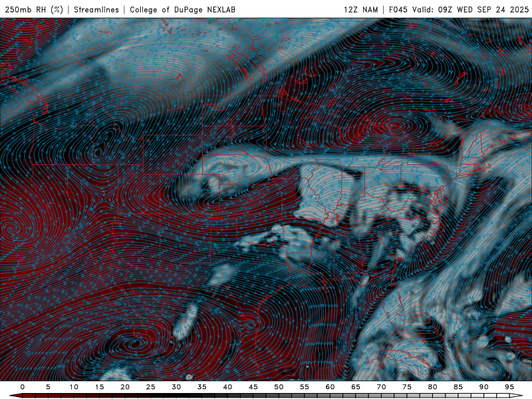Click the color scale label "95"
This screenshot has width=532, height=399.
coord(509,387)
